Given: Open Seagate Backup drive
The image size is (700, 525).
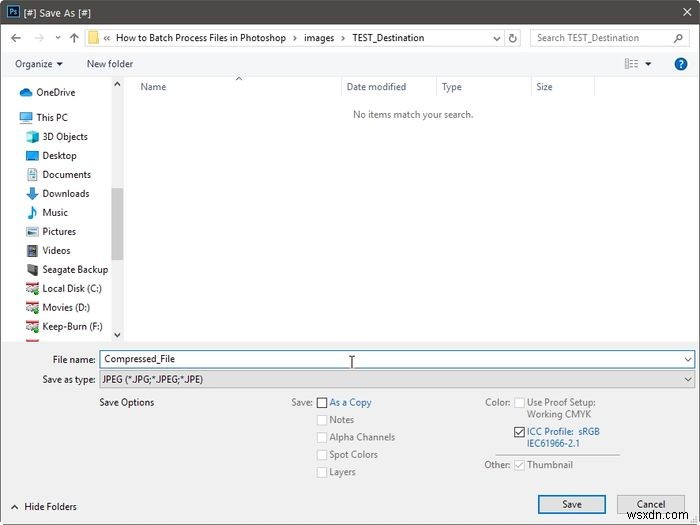Looking at the screenshot, I should 67,270.
